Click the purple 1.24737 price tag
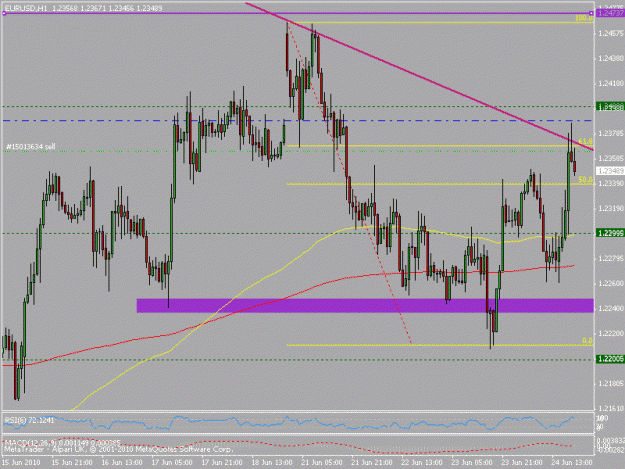The height and width of the screenshot is (469, 625). pos(610,13)
